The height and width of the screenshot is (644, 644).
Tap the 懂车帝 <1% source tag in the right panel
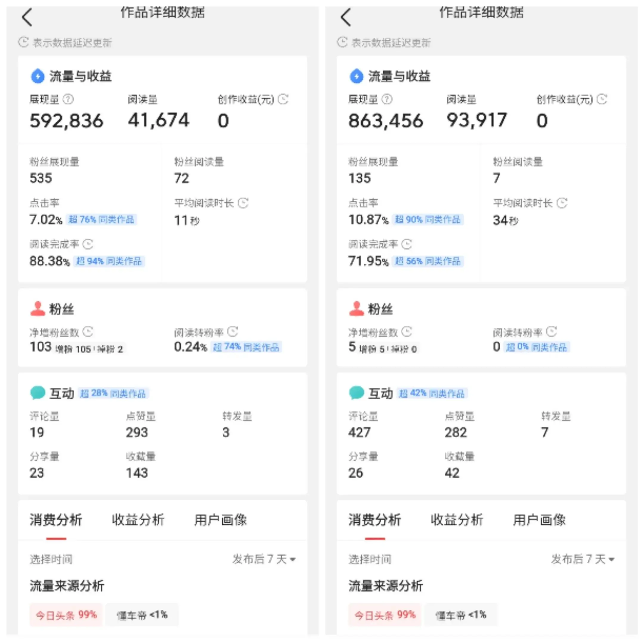[x=461, y=615]
